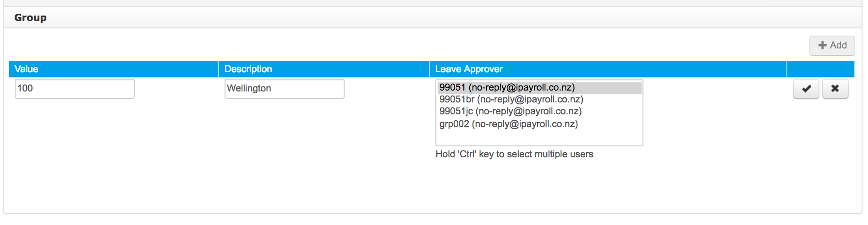Click the Ctrl key multi-select hint text

pos(514,154)
